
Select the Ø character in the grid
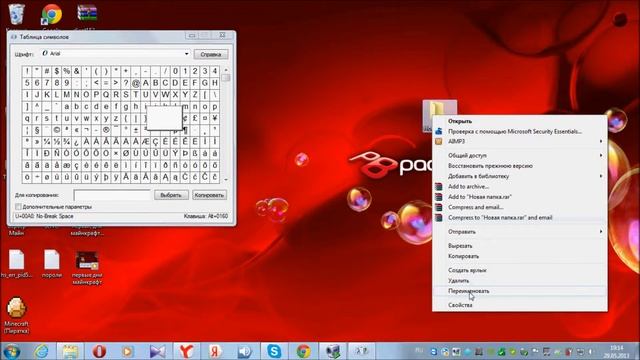[126, 154]
